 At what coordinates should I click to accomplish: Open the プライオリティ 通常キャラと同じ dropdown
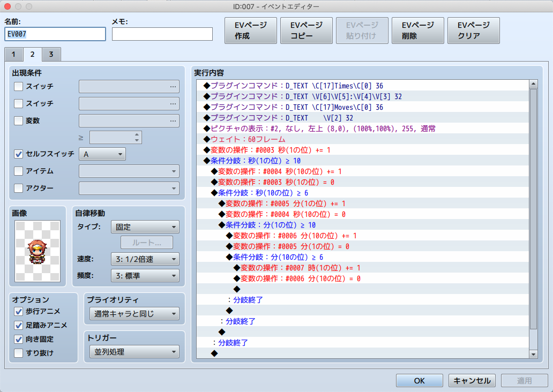point(134,314)
